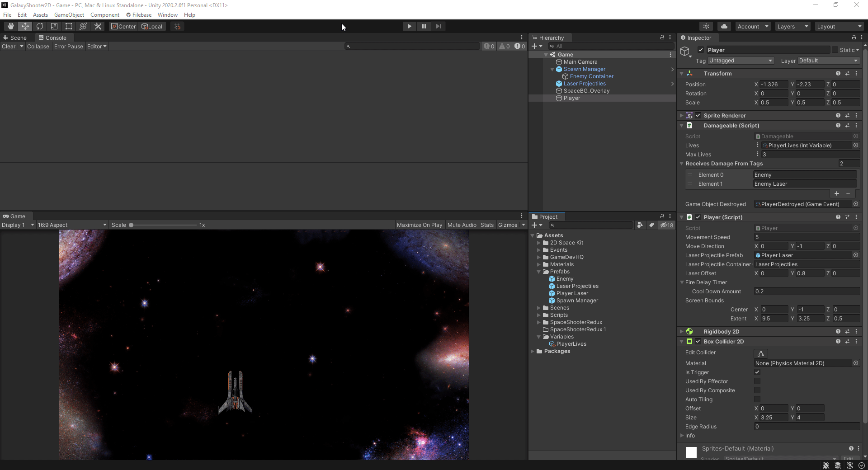Expand the Rigidbody 2D component

682,331
